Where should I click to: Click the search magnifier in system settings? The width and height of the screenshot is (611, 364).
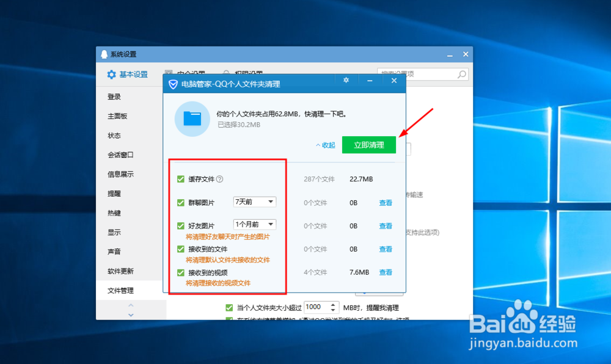(x=462, y=74)
